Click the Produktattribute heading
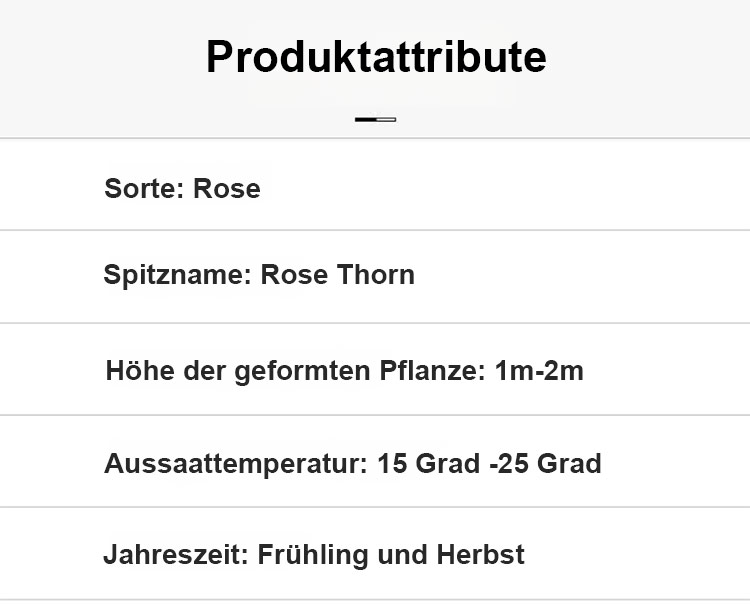 tap(376, 57)
